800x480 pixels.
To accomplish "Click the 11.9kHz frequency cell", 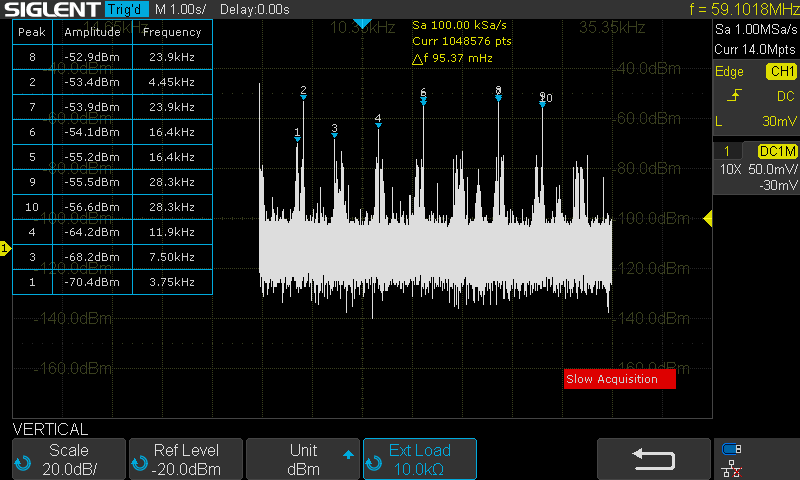I will coord(172,232).
